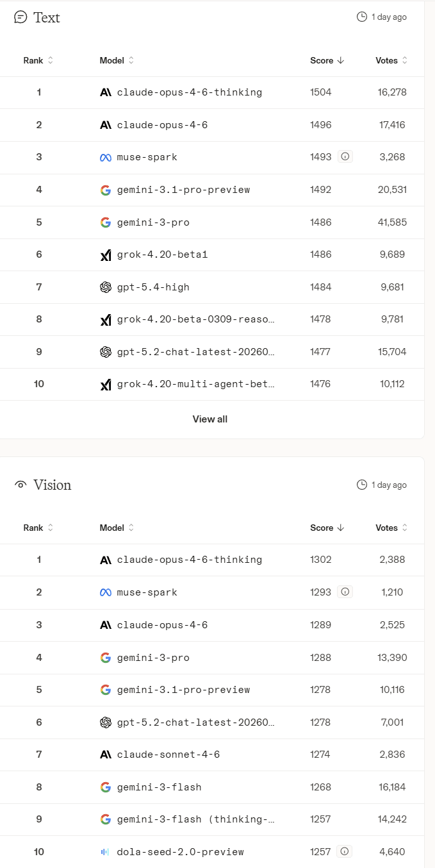The image size is (435, 868).
Task: Click the Anthropic logo beside claude-sonnet-4-6
Action: pos(106,755)
